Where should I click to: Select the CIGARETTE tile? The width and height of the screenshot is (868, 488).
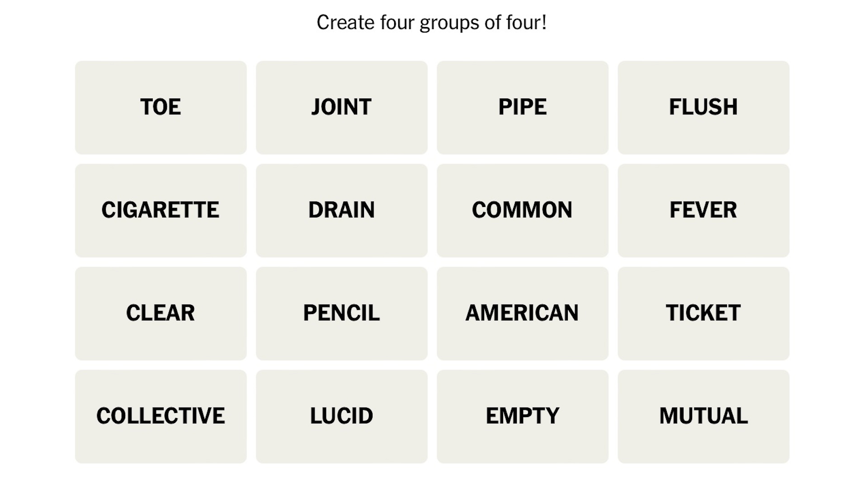160,210
